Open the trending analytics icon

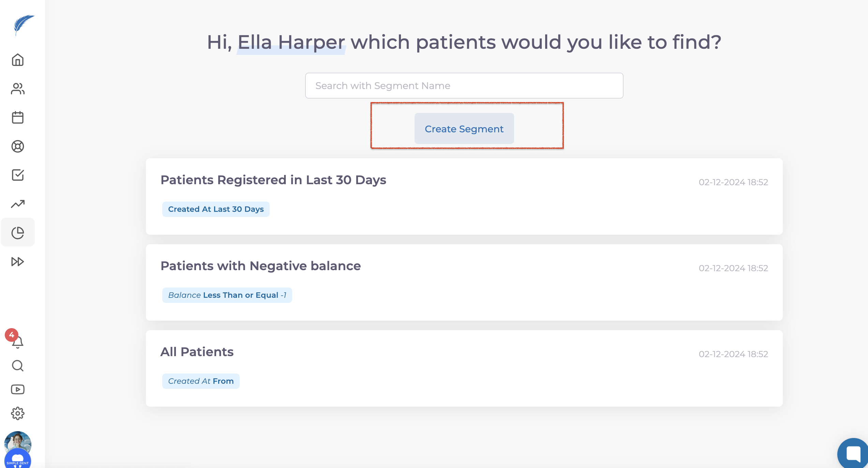[x=18, y=204]
